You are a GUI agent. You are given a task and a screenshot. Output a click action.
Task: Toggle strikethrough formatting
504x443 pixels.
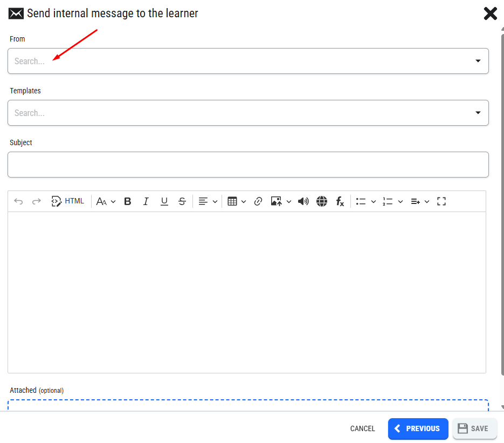point(182,201)
